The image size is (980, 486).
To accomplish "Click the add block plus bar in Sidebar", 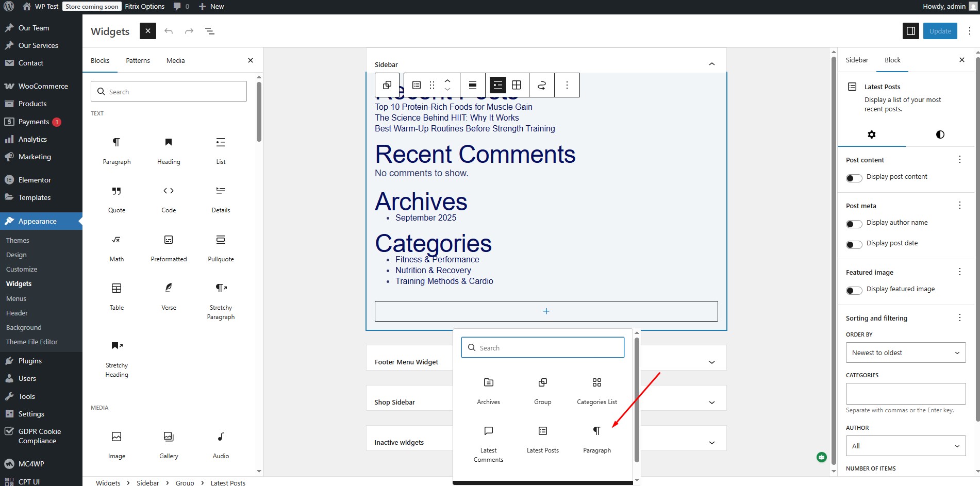I will 546,311.
